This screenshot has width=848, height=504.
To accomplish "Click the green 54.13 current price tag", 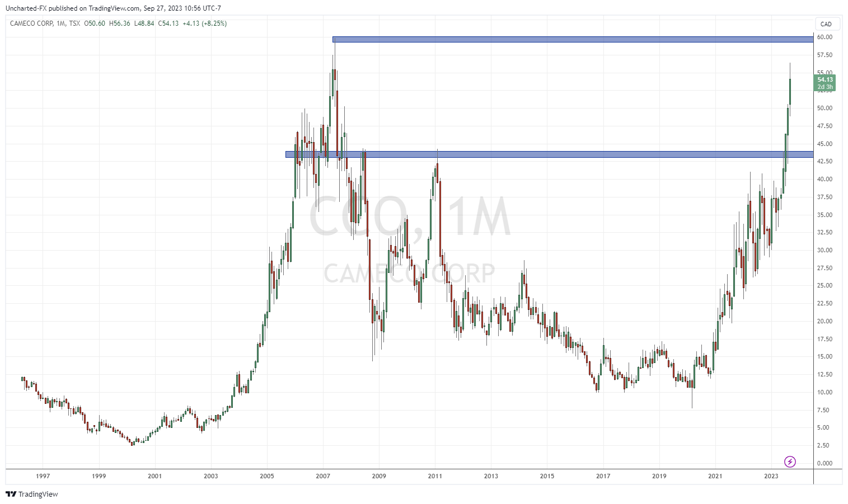I will pos(824,83).
